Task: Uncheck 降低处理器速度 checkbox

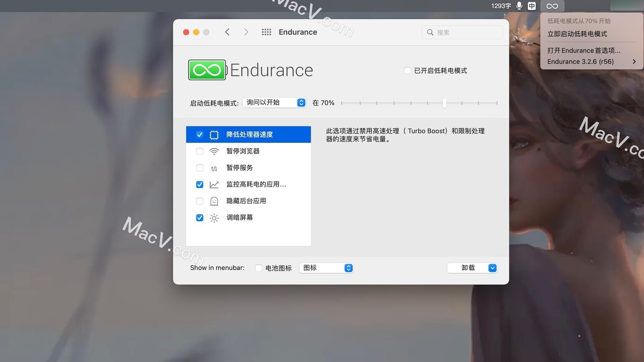Action: click(x=200, y=134)
